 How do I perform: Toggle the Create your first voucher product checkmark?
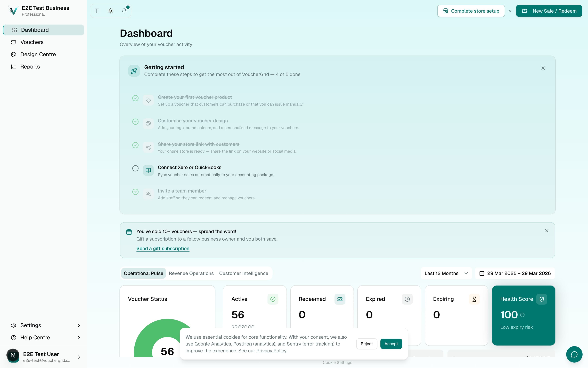[x=135, y=98]
